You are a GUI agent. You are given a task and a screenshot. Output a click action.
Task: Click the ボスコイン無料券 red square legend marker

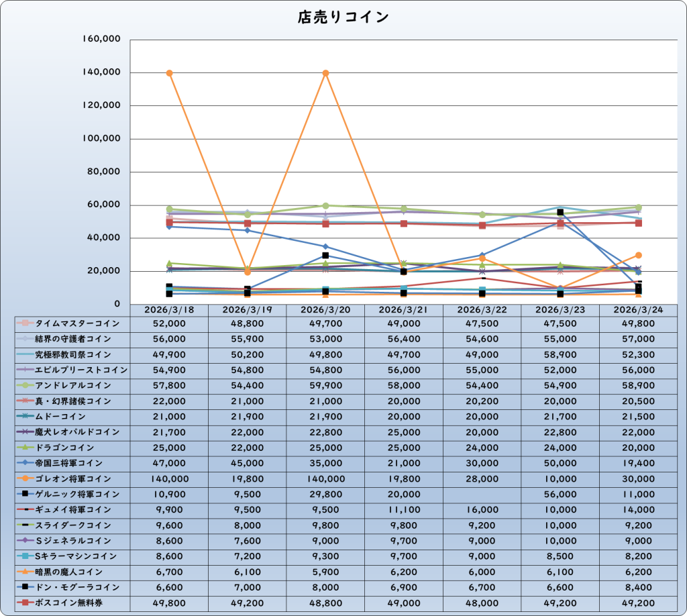coord(24,603)
